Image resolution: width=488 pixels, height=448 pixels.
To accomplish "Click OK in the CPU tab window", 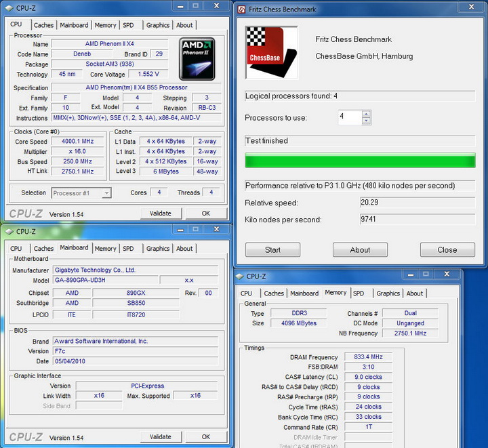I will click(206, 213).
